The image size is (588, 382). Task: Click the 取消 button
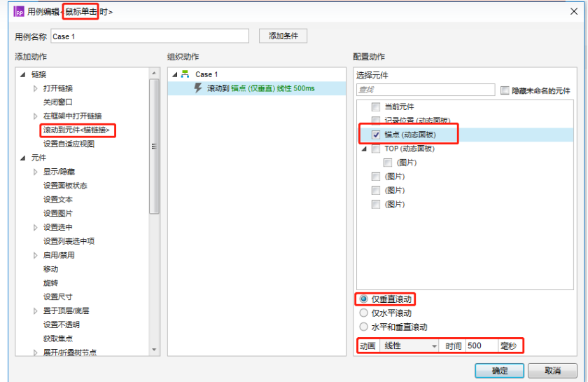click(x=552, y=370)
